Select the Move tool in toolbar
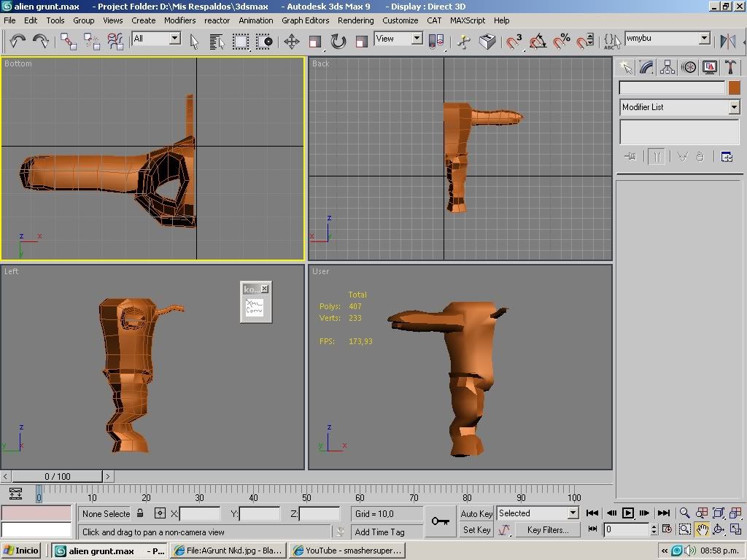The image size is (747, 560). click(292, 41)
